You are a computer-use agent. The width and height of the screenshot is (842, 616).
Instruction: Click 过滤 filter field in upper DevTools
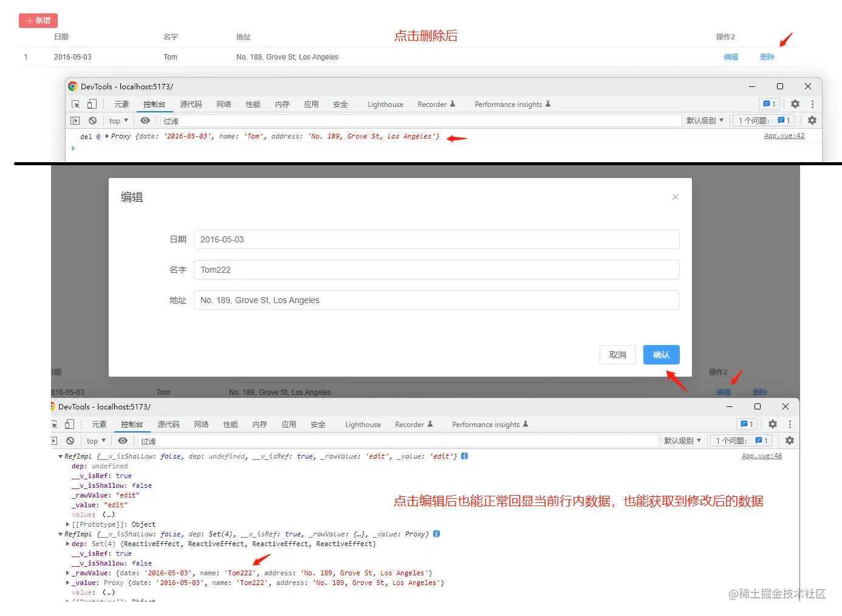420,121
